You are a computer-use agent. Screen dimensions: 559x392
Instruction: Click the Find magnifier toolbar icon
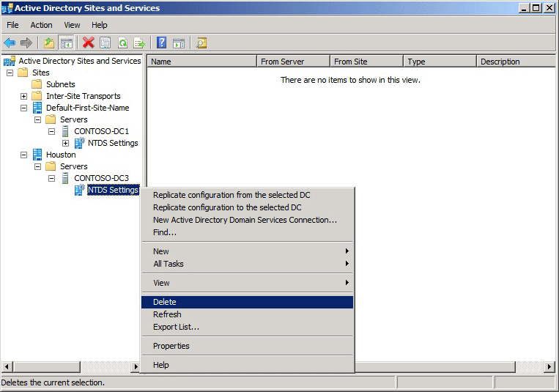pos(201,43)
